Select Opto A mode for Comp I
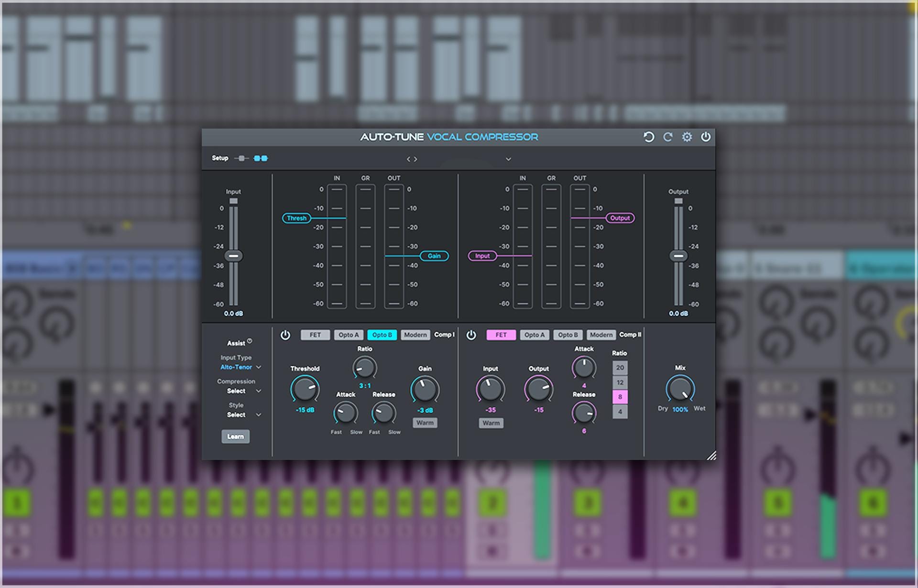This screenshot has height=588, width=918. (349, 335)
